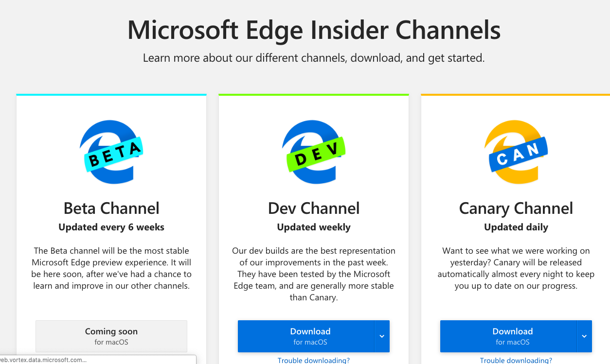Click the Learn more about our different channels subtitle
The image size is (610, 364).
coord(314,58)
